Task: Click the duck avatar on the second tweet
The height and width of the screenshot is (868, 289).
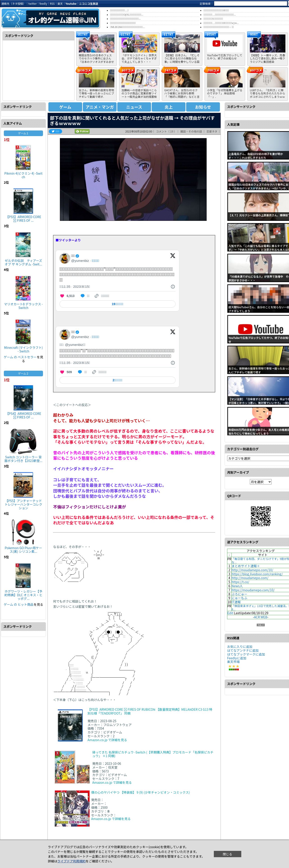Action: click(x=65, y=334)
